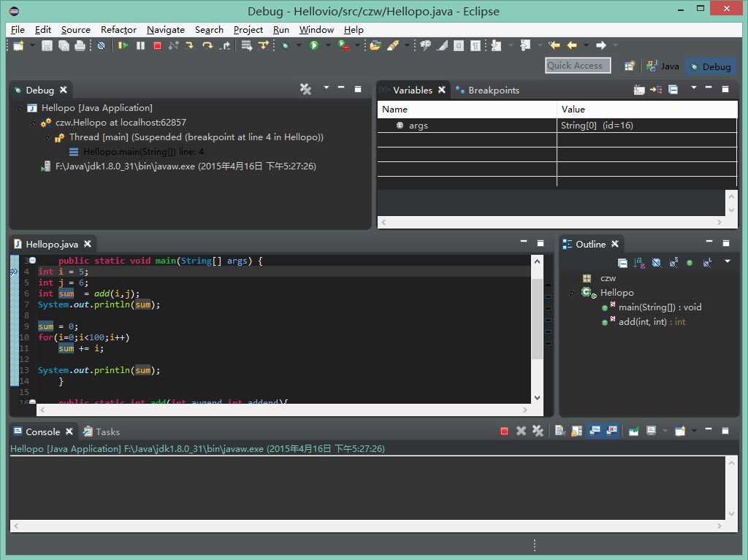Click the editor vertical scrollbar down arrow
This screenshot has height=560, width=748.
[537, 397]
